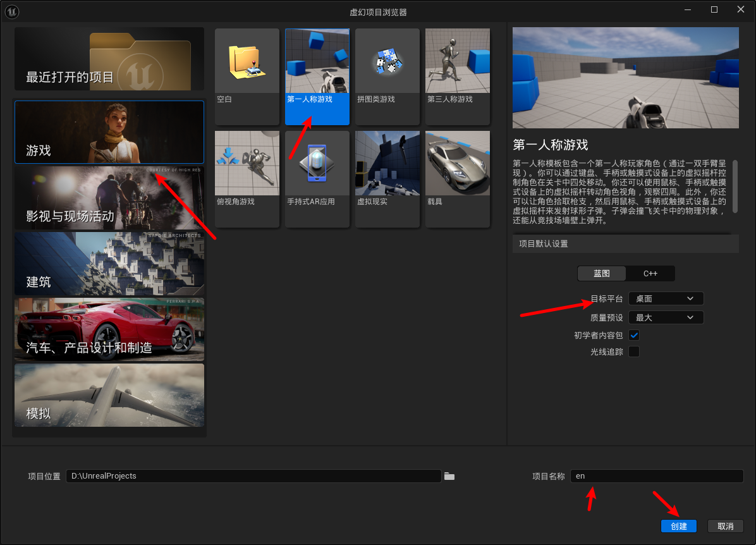Click the 项目位置 path field

point(253,476)
